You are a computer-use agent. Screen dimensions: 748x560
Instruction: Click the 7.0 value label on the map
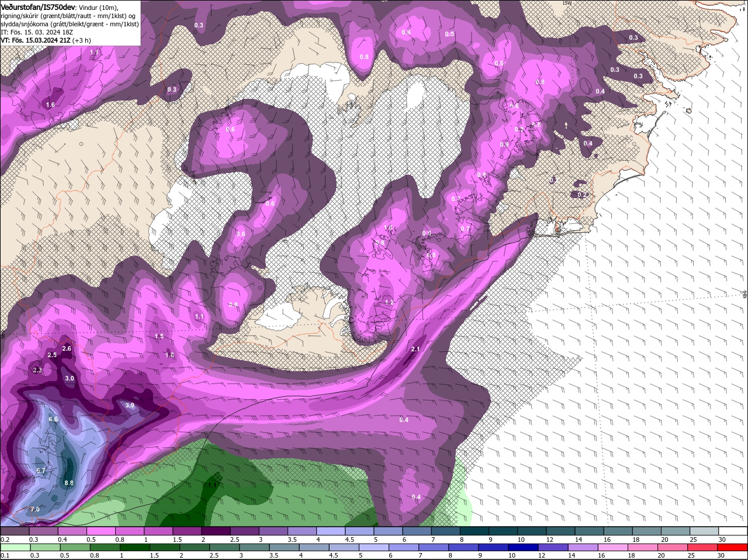pyautogui.click(x=34, y=509)
